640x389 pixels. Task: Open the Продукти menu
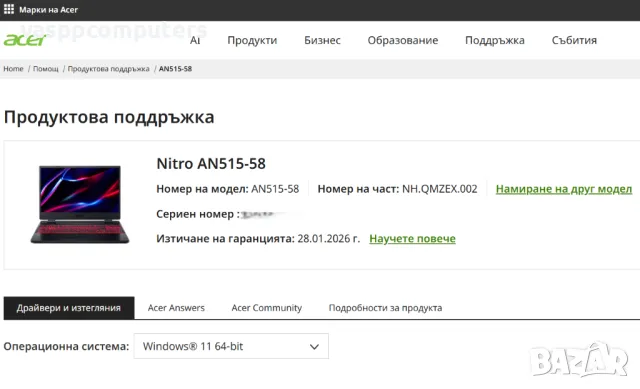252,40
